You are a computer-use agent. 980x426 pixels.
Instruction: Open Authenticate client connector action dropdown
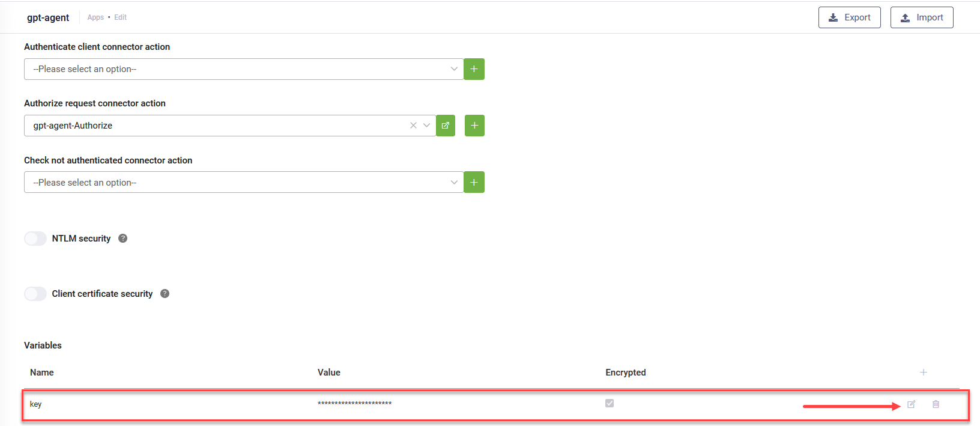[243, 69]
